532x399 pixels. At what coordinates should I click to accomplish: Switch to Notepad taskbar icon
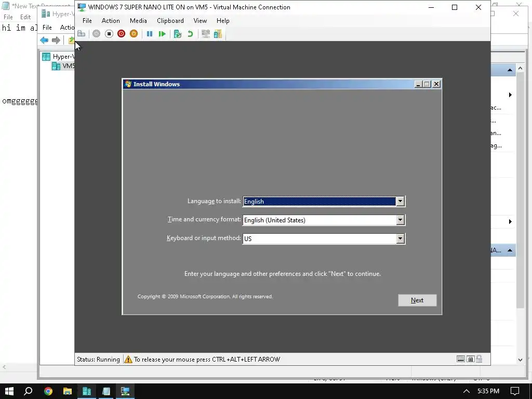tap(106, 391)
